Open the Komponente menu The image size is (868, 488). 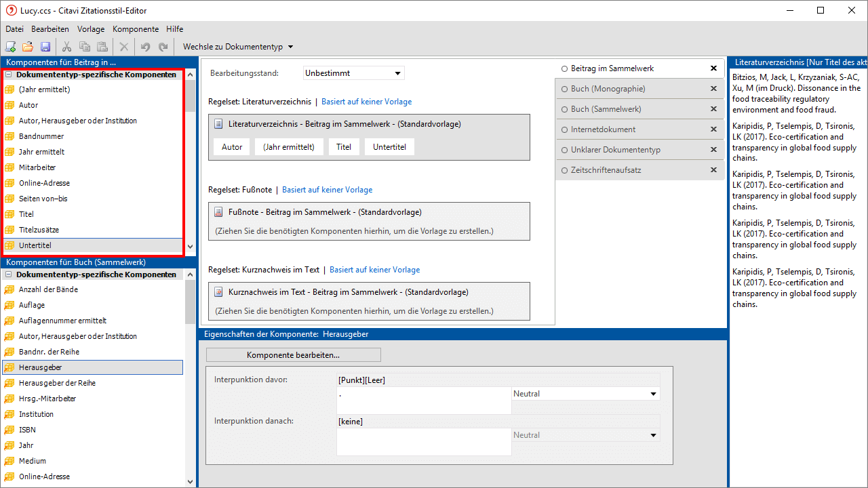point(136,29)
